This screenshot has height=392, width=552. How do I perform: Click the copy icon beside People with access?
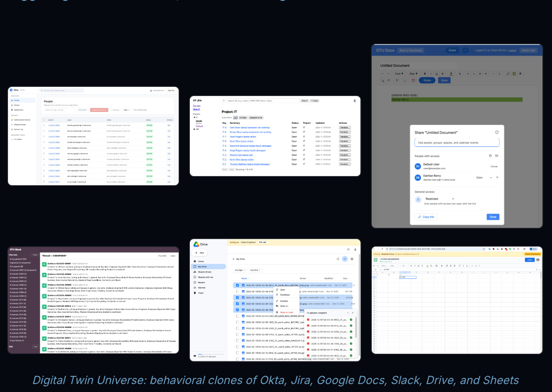click(490, 156)
